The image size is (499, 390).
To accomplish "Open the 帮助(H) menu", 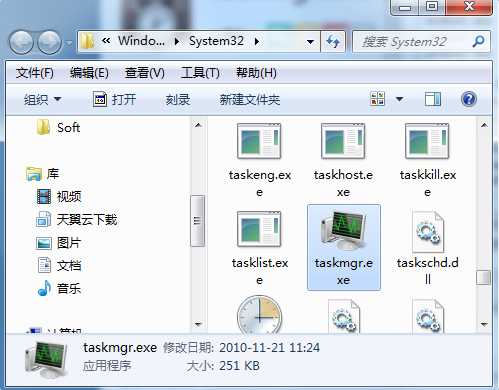I will pyautogui.click(x=256, y=73).
